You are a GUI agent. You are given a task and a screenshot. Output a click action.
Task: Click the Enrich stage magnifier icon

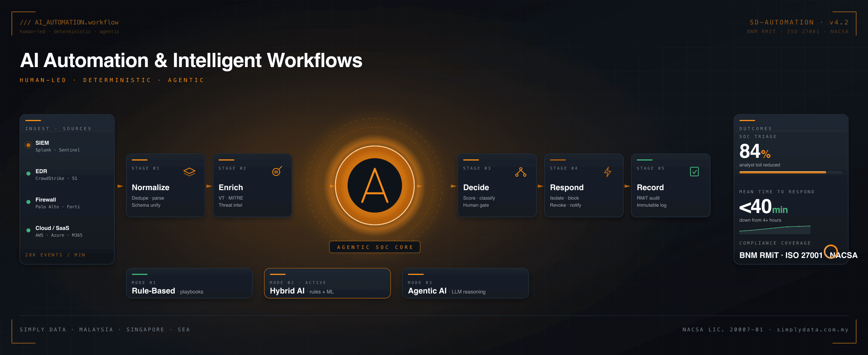point(277,172)
